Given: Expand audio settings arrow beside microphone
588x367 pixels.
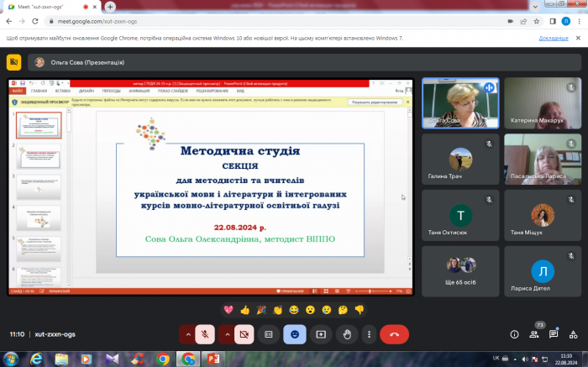Looking at the screenshot, I should (x=186, y=333).
